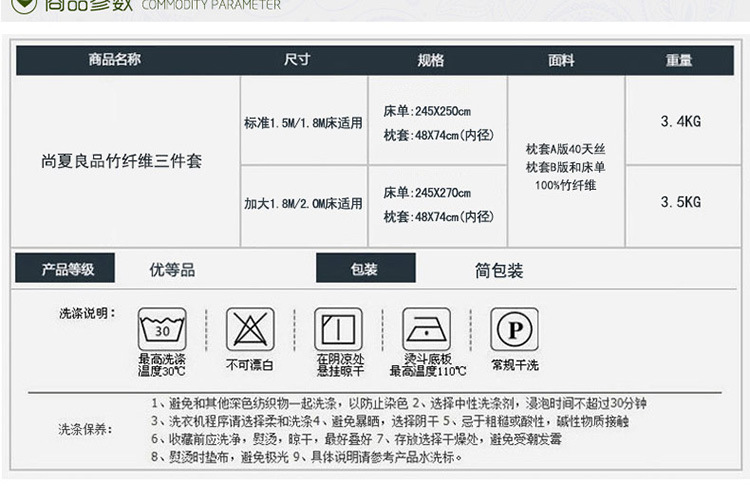Click the 重量 column header
This screenshot has height=502, width=750.
point(680,60)
